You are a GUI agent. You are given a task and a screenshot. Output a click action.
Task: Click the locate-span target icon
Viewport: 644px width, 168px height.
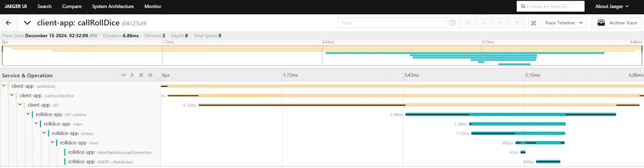coord(467,23)
